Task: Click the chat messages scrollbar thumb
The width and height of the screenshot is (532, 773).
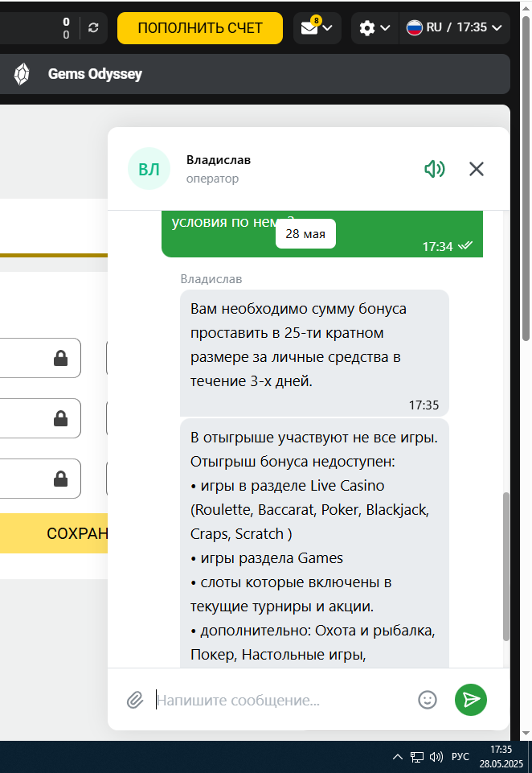Action: point(506,566)
